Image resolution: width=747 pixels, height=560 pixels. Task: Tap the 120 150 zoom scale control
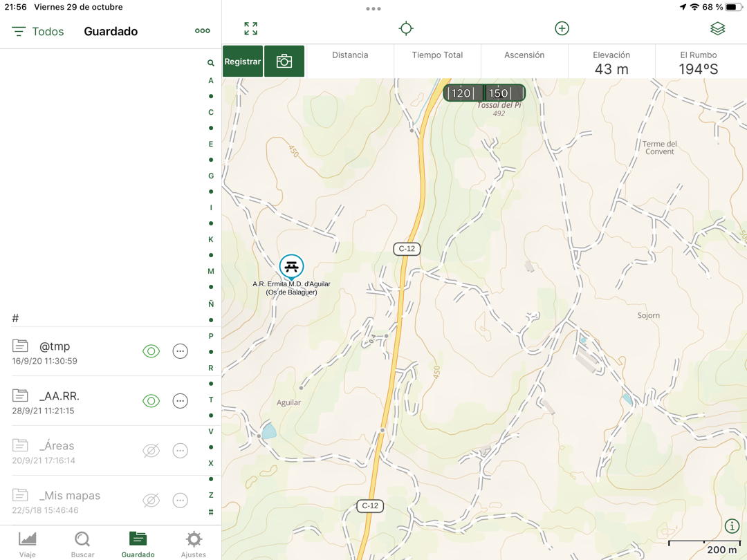[x=483, y=93]
